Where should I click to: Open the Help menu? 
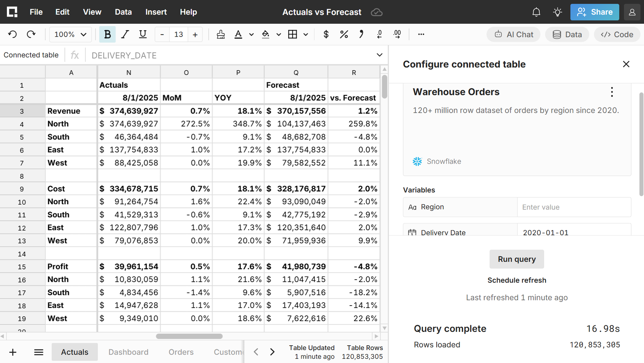click(188, 12)
